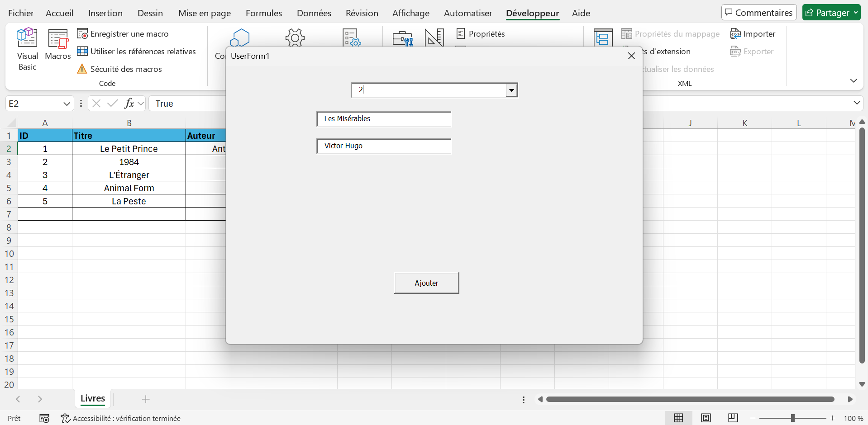Click the Les Misérables text field
The height and width of the screenshot is (425, 868).
click(x=384, y=119)
